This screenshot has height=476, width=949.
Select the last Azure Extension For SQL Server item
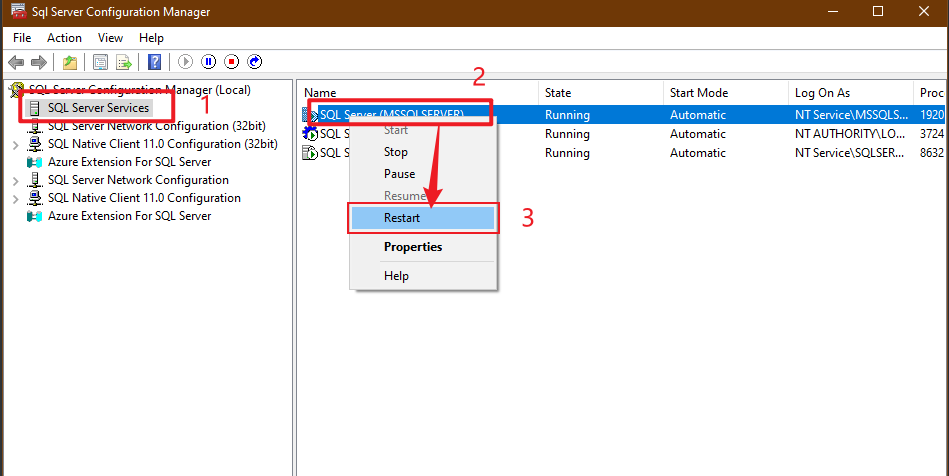click(x=130, y=216)
